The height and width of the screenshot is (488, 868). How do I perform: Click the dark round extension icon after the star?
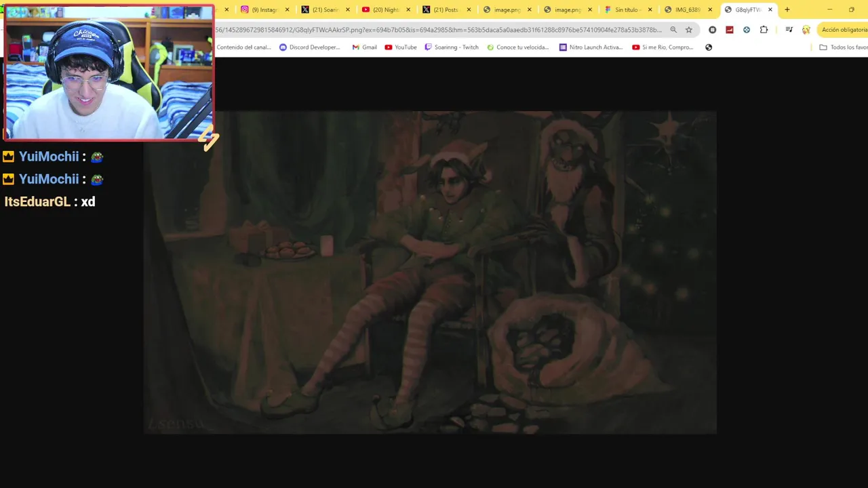(713, 30)
